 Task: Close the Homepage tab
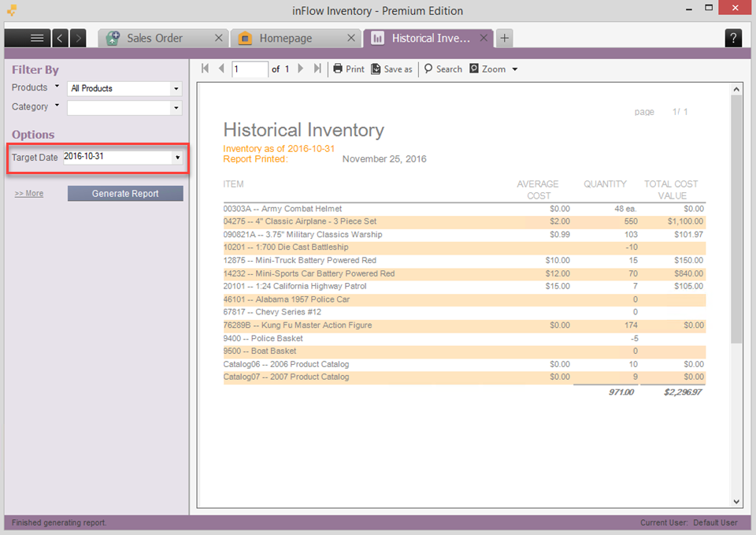[x=351, y=38]
